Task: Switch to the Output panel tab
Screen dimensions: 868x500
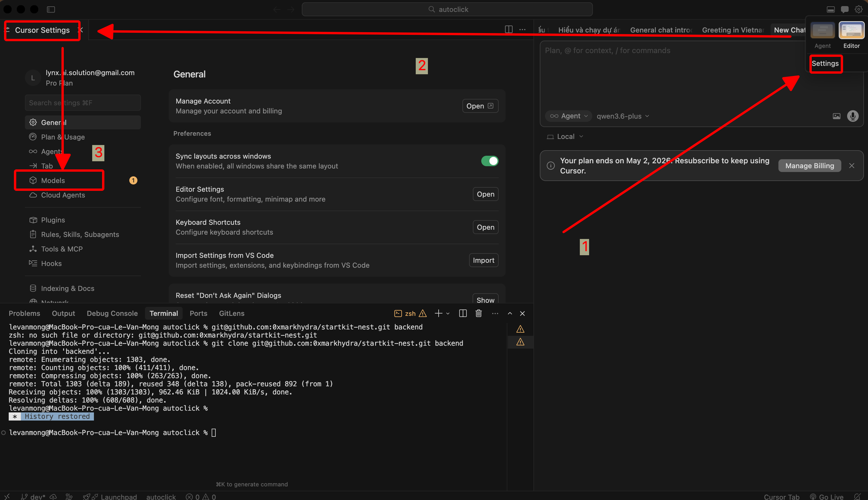Action: [x=63, y=313]
